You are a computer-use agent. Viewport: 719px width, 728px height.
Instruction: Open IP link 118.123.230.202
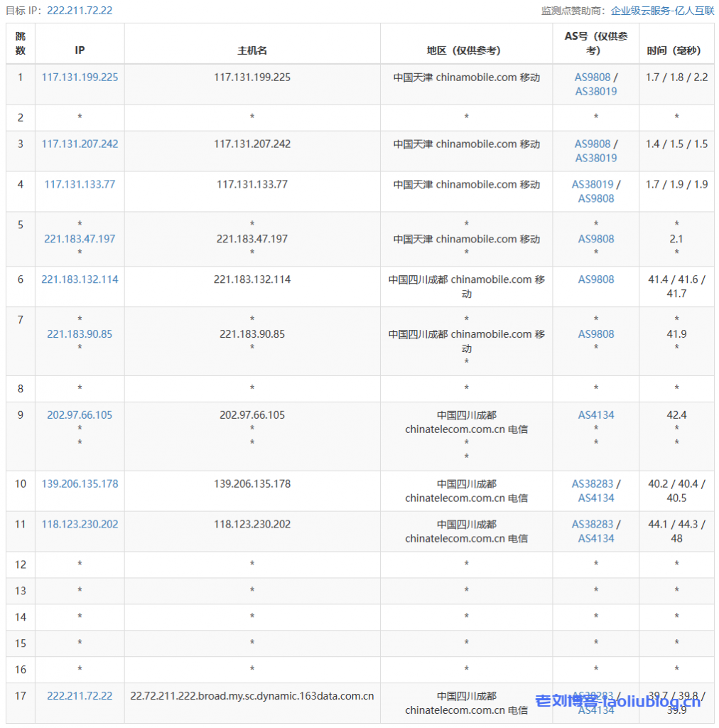tap(80, 524)
